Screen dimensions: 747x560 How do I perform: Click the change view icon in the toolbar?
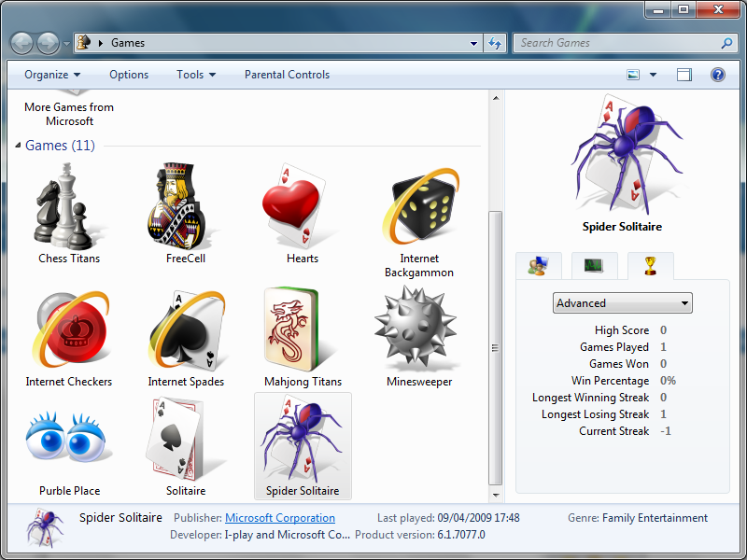(633, 75)
